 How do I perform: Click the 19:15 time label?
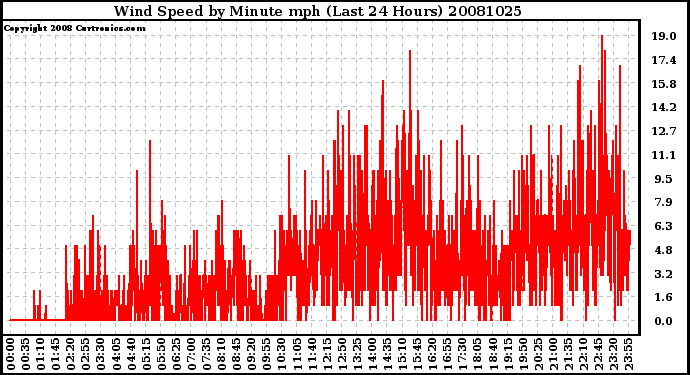(x=507, y=354)
